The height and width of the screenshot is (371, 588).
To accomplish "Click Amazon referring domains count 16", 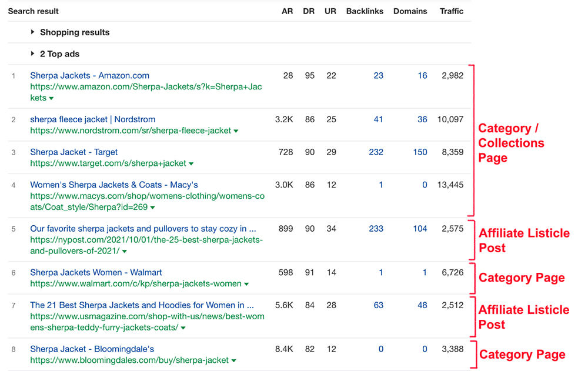I will point(423,75).
